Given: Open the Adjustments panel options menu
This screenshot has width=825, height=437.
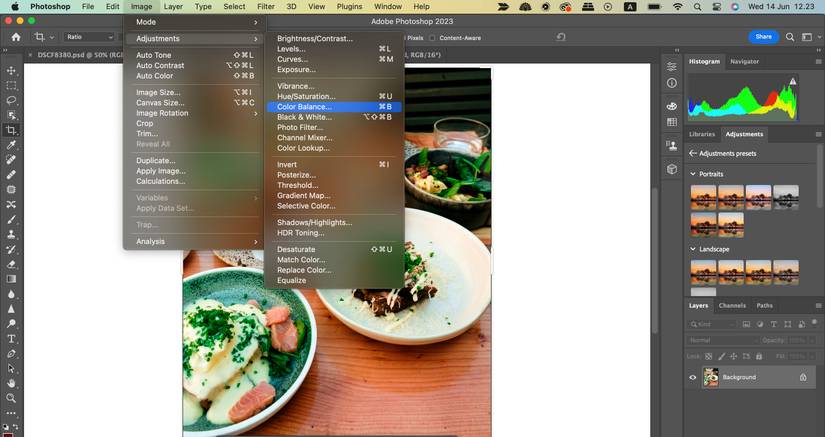Looking at the screenshot, I should pyautogui.click(x=818, y=134).
